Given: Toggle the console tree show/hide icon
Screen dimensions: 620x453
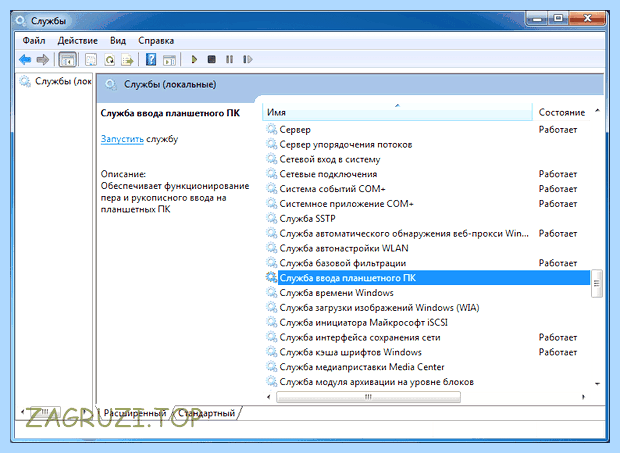Looking at the screenshot, I should click(68, 60).
